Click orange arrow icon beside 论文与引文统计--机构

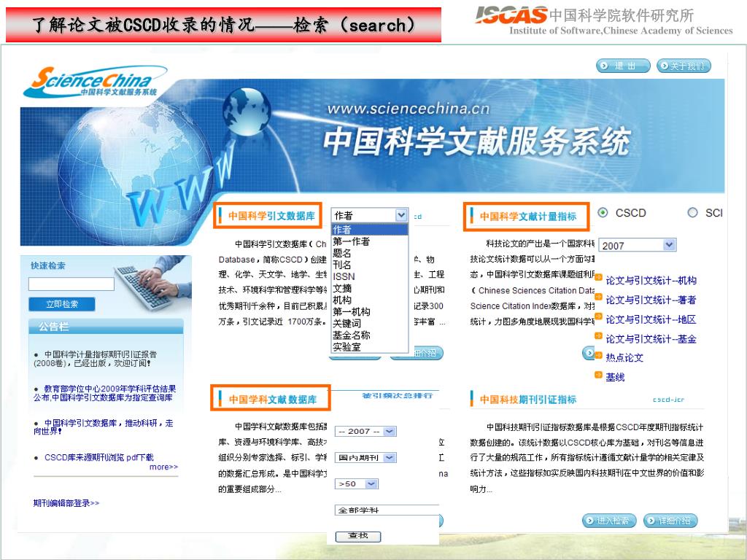[599, 278]
